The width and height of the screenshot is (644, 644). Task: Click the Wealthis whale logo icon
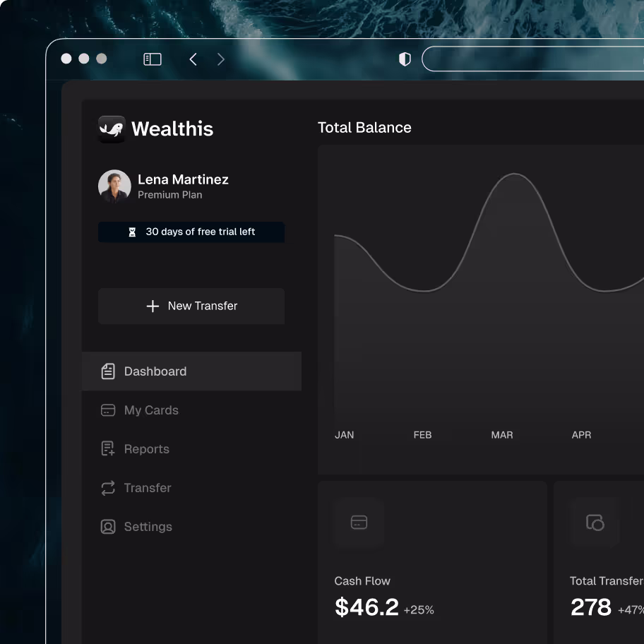pyautogui.click(x=112, y=129)
